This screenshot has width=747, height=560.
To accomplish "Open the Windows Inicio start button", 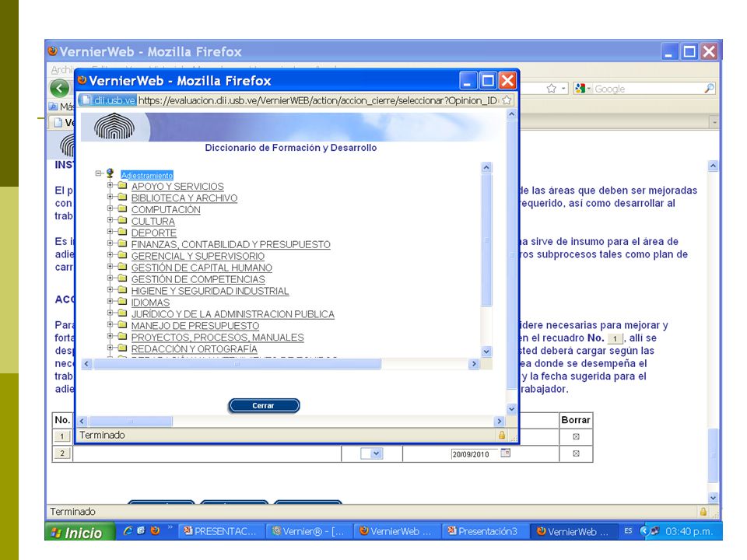I will point(80,531).
